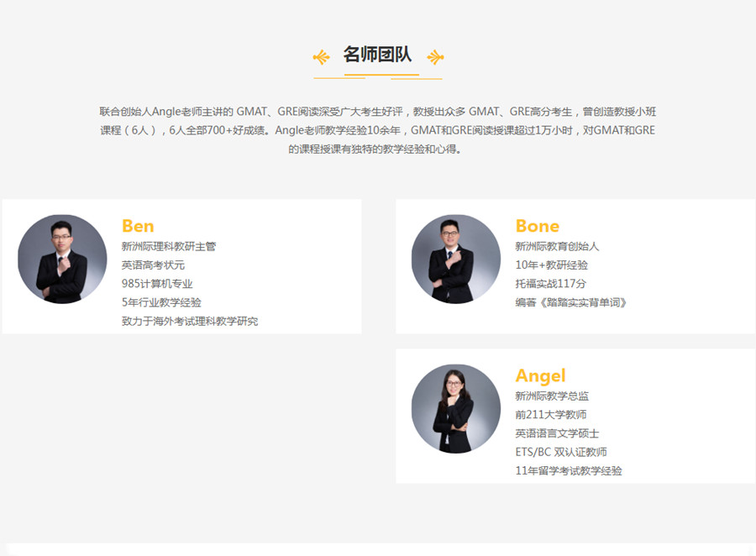Select the 致力于海外考试理科教学研究 line
This screenshot has width=756, height=556.
[190, 321]
